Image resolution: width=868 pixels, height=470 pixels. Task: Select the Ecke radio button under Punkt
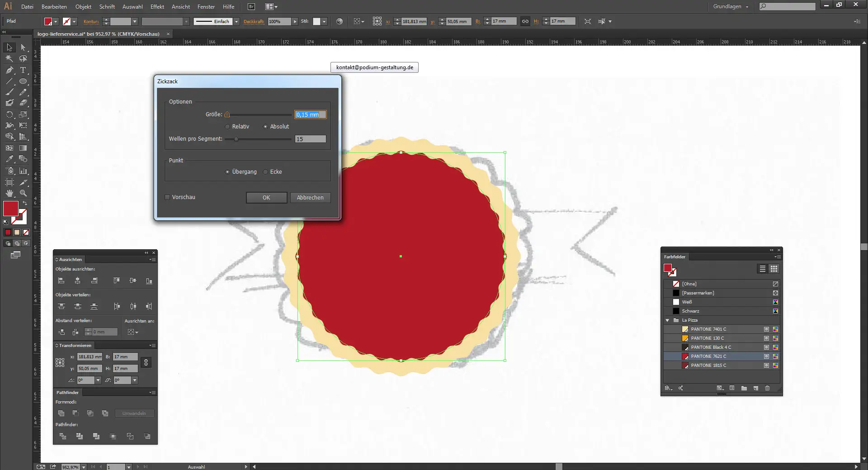click(x=265, y=172)
